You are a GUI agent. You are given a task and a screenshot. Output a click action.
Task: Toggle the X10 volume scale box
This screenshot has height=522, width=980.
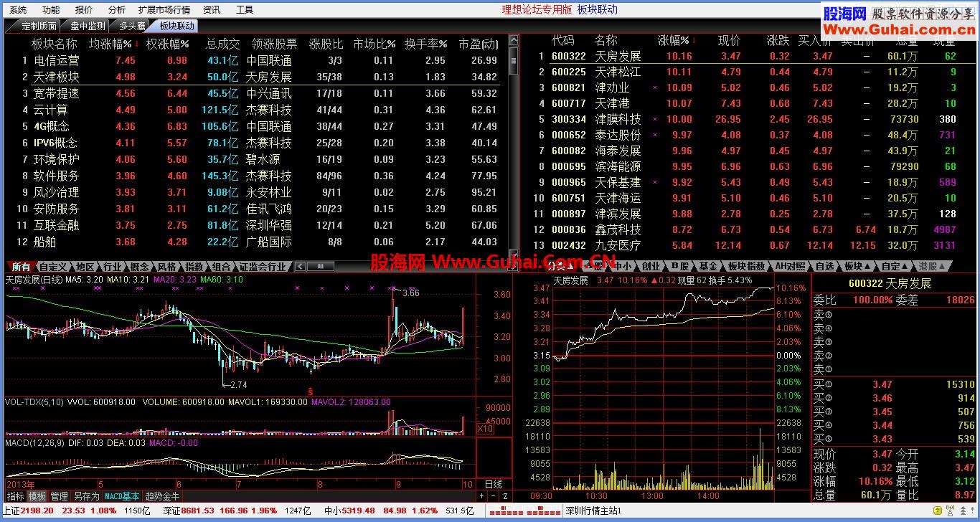tap(485, 428)
